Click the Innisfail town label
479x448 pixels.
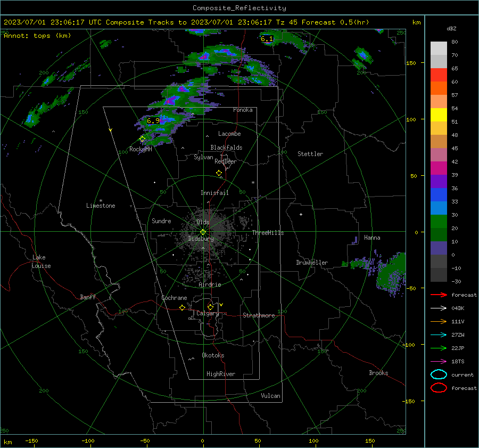[214, 193]
